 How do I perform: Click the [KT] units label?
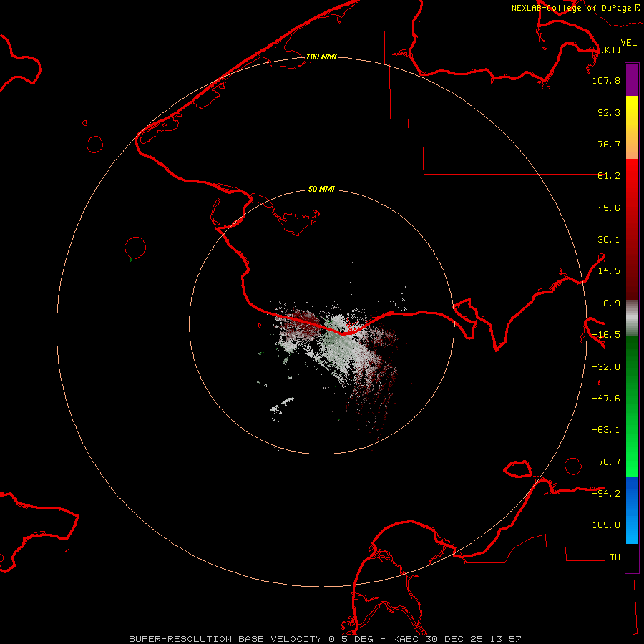click(610, 49)
